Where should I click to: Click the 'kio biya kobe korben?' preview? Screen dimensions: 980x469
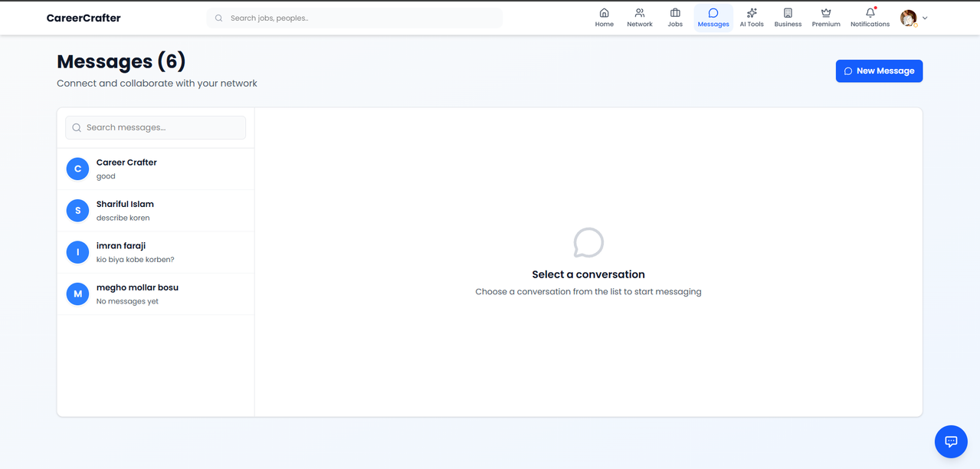click(135, 260)
